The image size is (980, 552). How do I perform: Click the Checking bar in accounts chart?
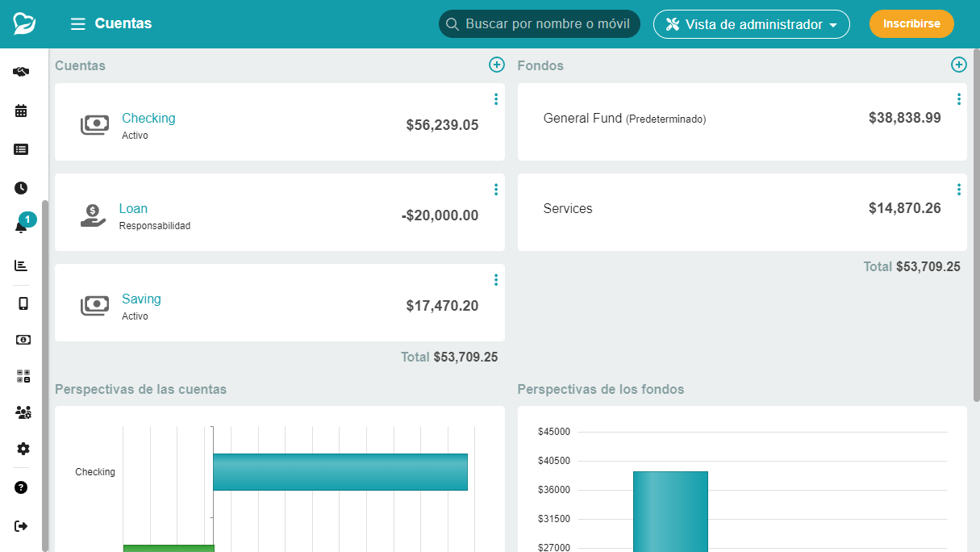click(340, 472)
